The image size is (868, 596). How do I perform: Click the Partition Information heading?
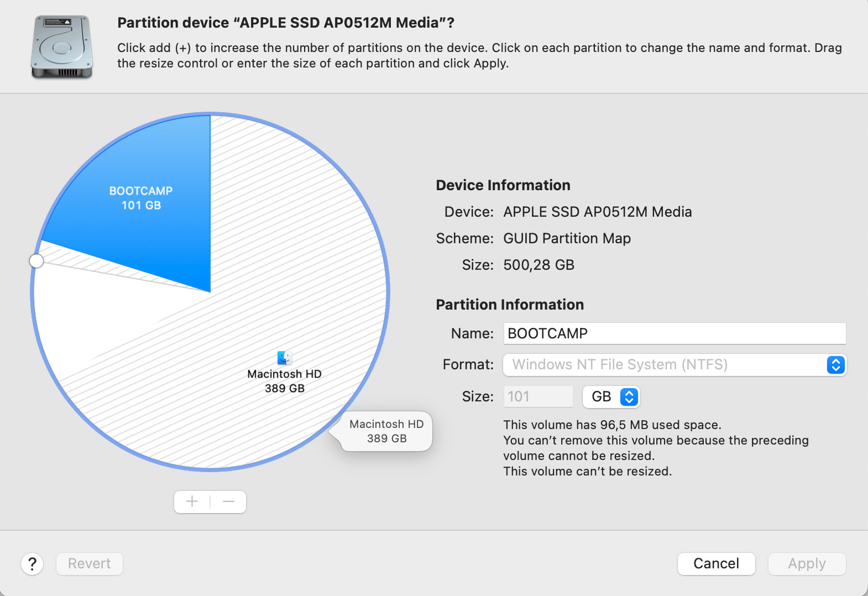(510, 305)
